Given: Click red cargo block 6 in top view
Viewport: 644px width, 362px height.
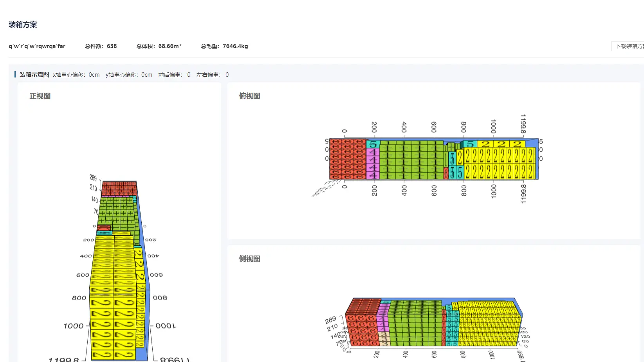Looking at the screenshot, I should point(348,159).
